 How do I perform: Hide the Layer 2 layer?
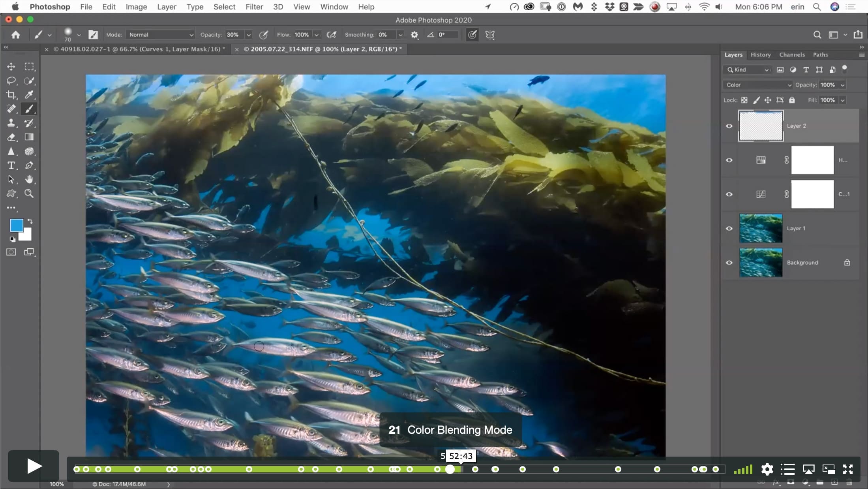(729, 126)
